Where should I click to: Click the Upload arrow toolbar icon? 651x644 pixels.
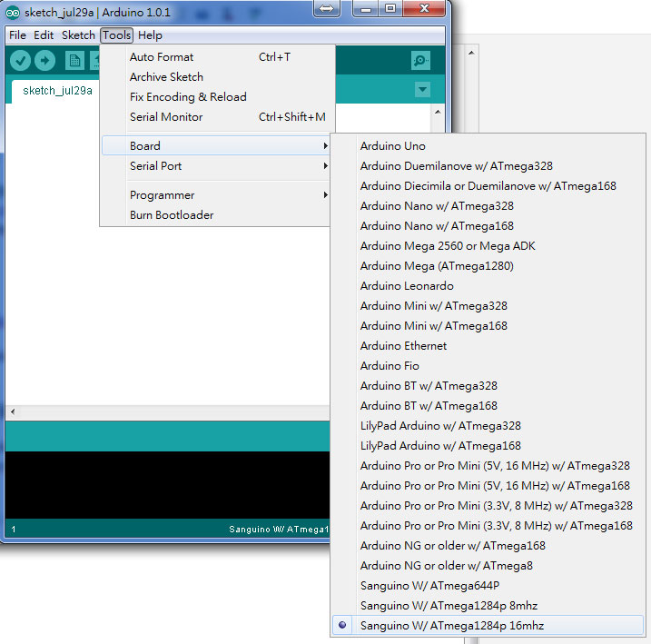point(44,61)
